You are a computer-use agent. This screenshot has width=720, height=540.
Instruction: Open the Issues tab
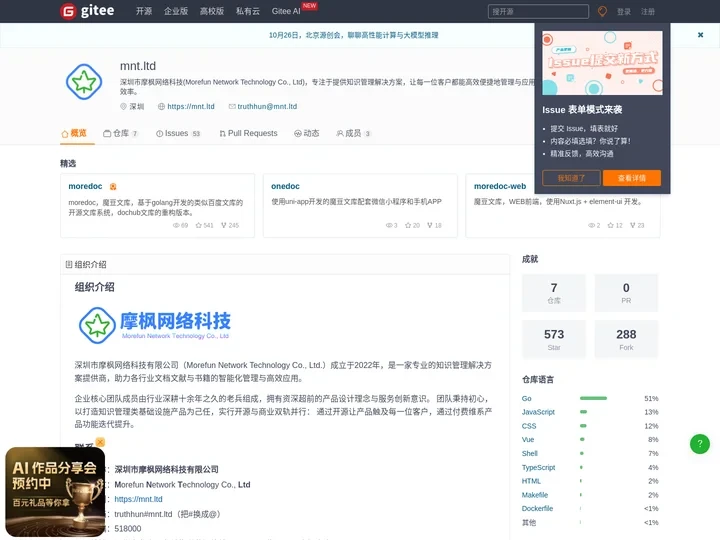click(178, 133)
